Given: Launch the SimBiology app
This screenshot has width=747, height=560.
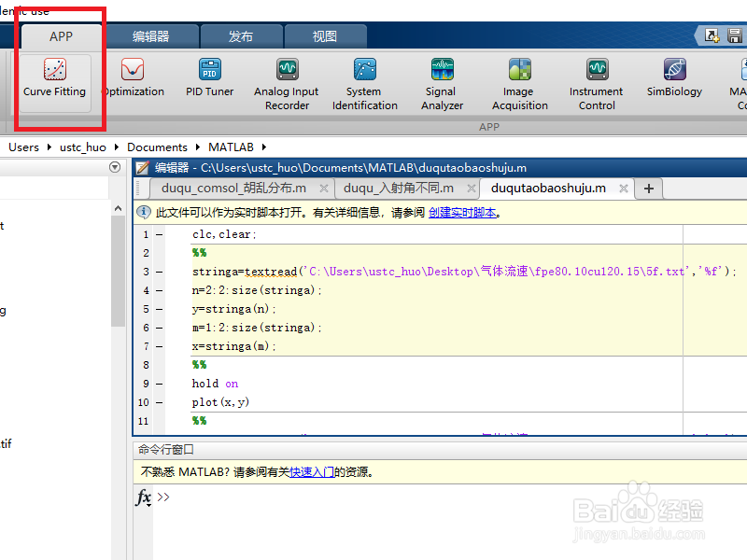Looking at the screenshot, I should [x=674, y=78].
